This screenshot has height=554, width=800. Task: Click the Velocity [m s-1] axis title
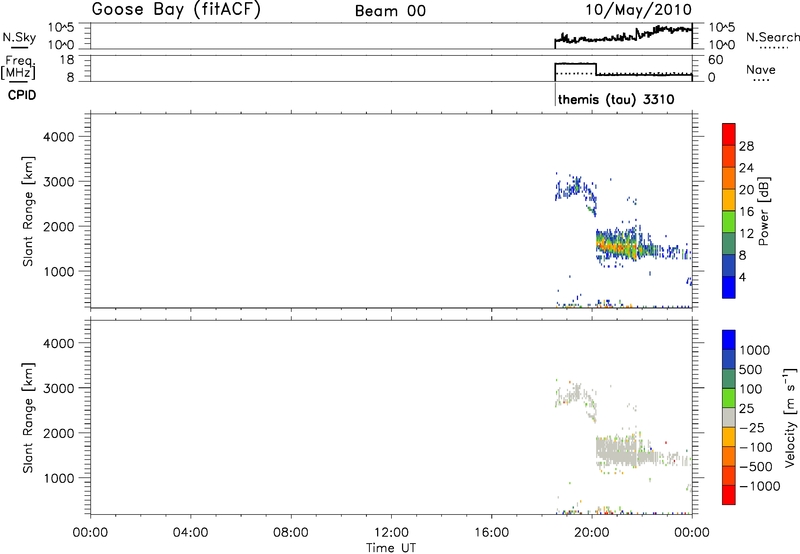[x=790, y=417]
